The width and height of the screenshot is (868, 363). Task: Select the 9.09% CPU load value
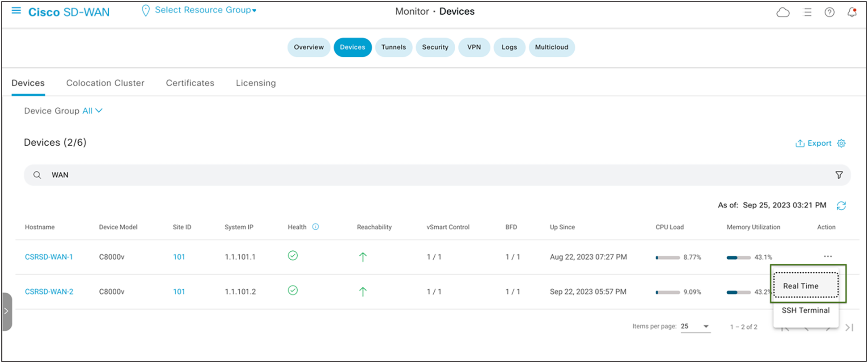coord(692,292)
